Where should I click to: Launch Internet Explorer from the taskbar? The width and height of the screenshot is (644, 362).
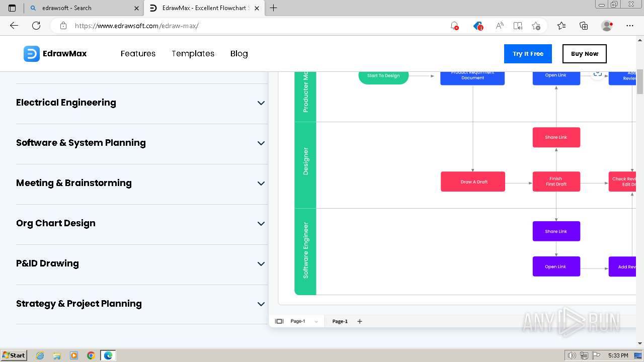(x=40, y=355)
